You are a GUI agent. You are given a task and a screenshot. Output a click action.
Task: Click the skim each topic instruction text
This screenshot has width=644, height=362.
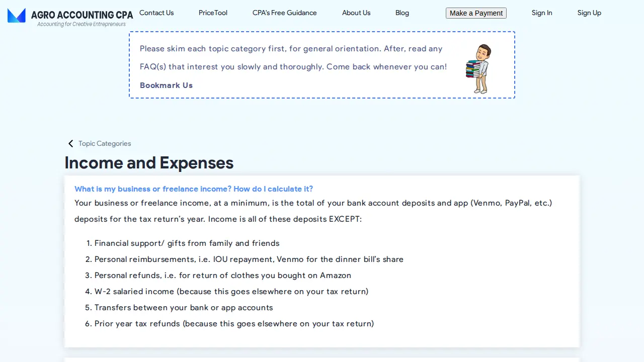293,57
